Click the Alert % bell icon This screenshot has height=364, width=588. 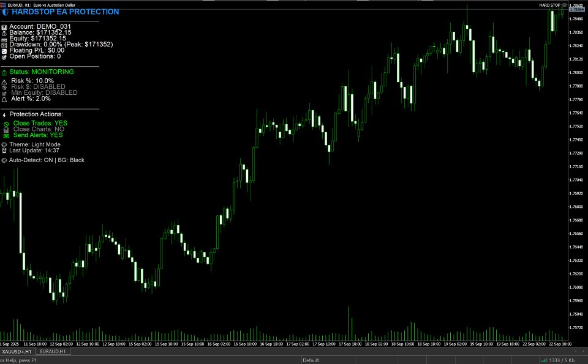[5, 98]
